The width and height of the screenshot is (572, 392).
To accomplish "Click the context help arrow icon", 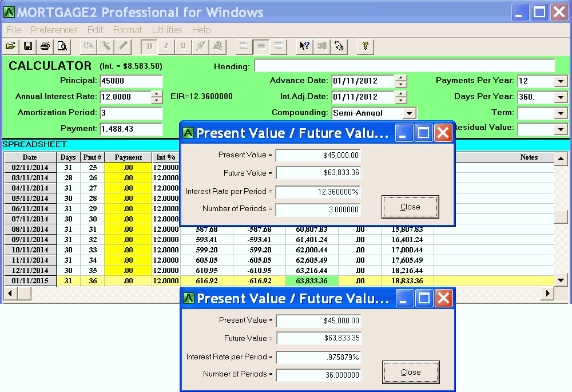I will pos(305,46).
